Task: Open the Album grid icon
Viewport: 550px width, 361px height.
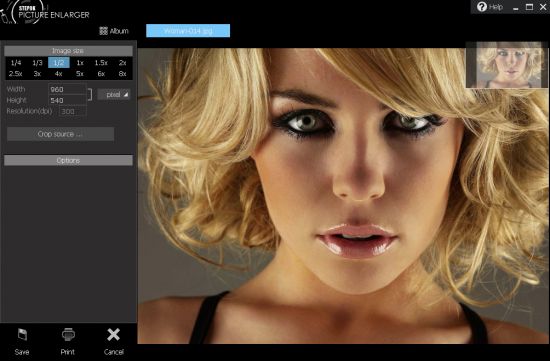Action: pyautogui.click(x=103, y=31)
